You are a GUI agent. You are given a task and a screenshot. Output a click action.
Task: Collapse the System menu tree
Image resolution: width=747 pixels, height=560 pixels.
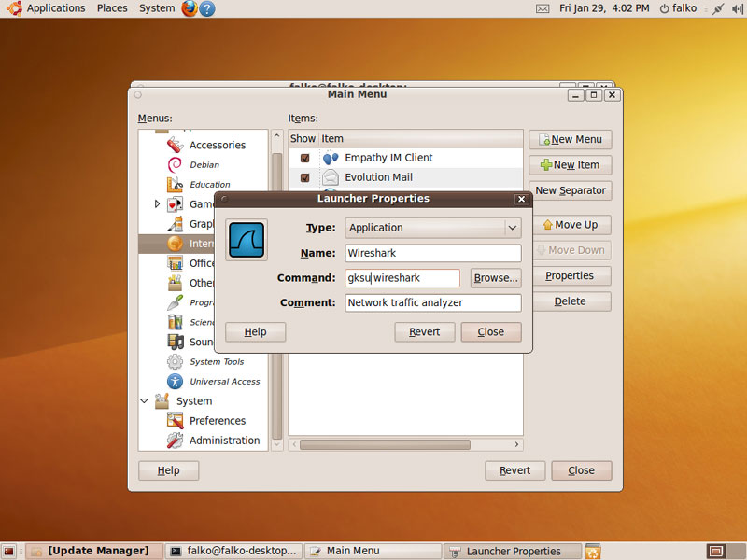coord(145,401)
